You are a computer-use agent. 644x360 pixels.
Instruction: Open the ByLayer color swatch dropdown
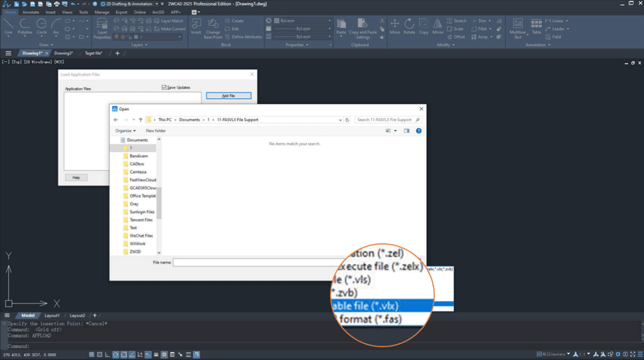pyautogui.click(x=303, y=21)
